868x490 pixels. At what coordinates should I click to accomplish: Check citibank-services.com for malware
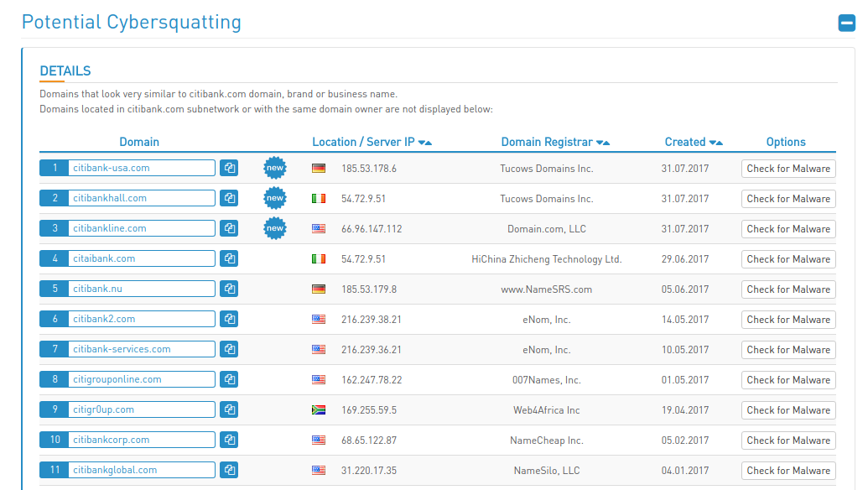pyautogui.click(x=788, y=350)
